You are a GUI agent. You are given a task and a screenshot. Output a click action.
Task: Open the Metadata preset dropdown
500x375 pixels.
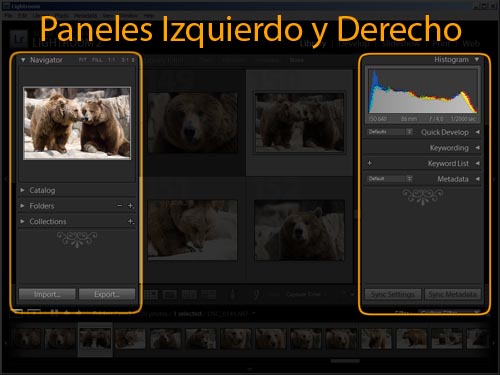[x=390, y=179]
